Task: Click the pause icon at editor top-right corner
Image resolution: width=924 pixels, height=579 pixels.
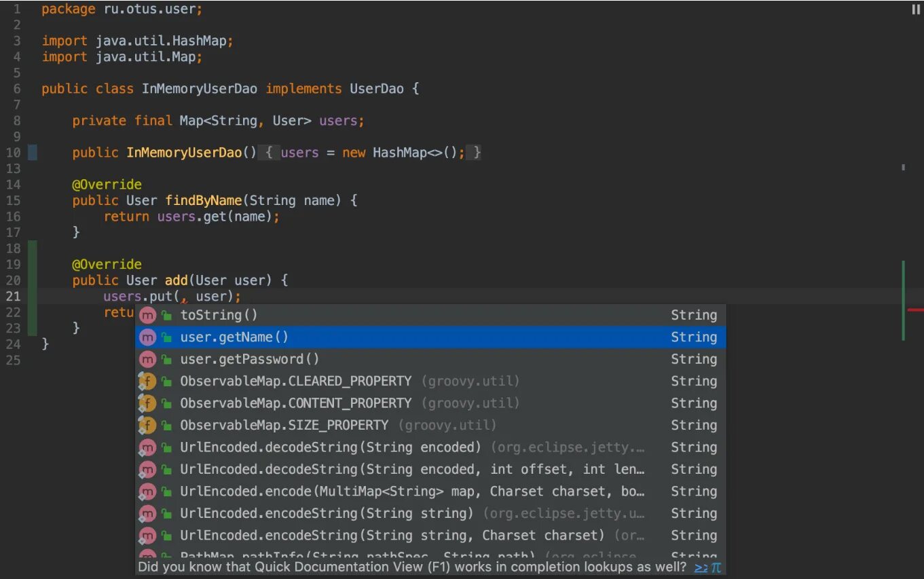Action: point(916,10)
